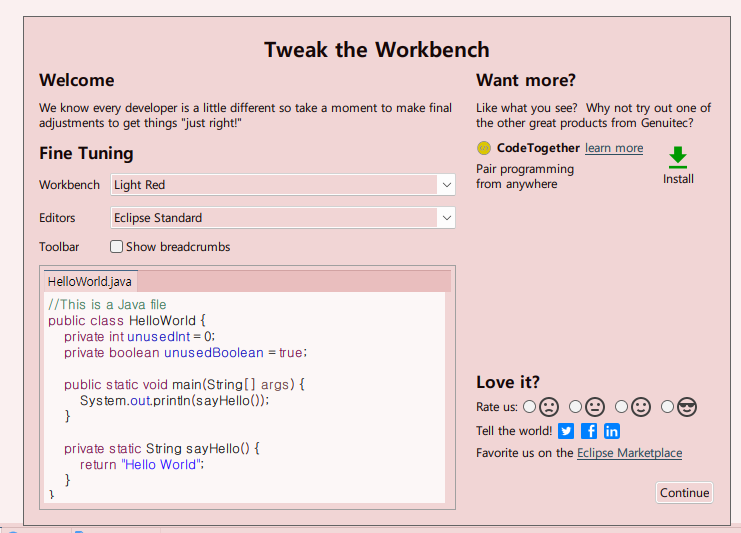Click the return "Hello World"; line
Screen dimensions: 741x533
[x=142, y=464]
